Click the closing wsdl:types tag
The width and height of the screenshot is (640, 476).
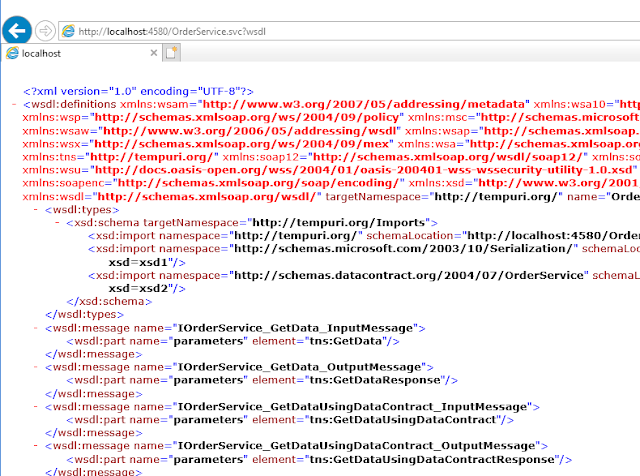pos(84,315)
